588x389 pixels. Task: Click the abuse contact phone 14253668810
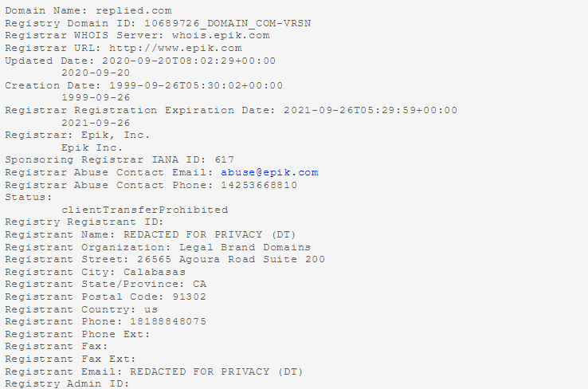259,185
